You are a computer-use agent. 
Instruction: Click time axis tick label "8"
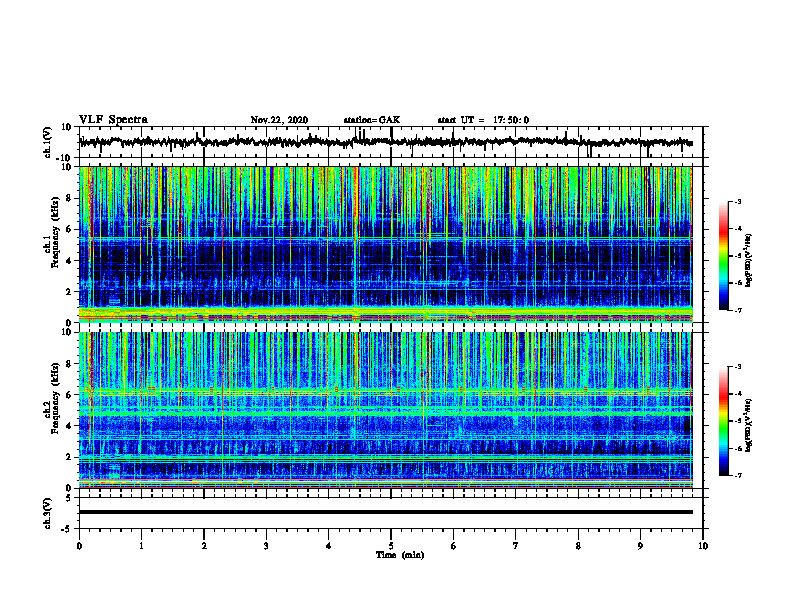pyautogui.click(x=578, y=546)
